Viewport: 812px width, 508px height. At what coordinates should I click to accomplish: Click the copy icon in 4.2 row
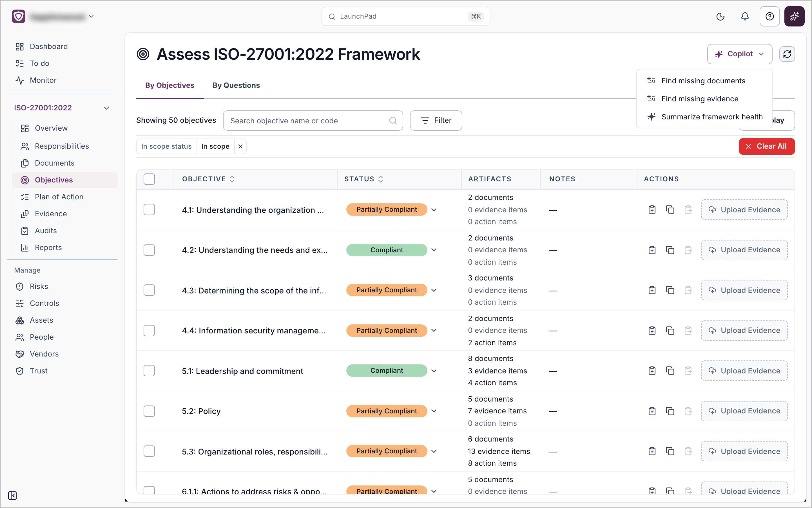pyautogui.click(x=670, y=250)
